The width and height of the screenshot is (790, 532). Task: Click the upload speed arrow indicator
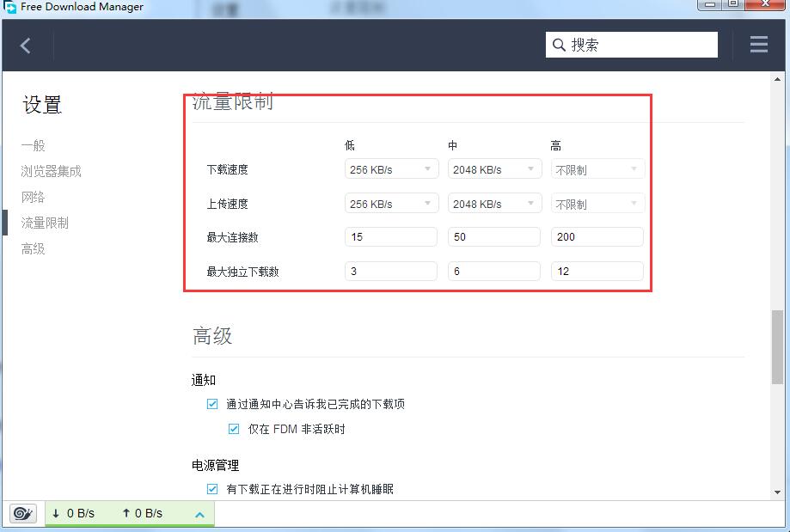(x=126, y=513)
